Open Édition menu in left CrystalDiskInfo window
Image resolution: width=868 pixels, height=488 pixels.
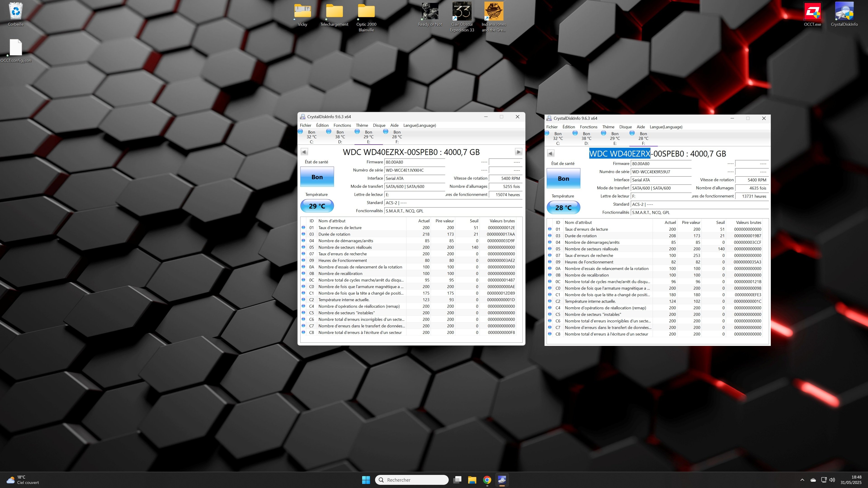[x=322, y=125]
